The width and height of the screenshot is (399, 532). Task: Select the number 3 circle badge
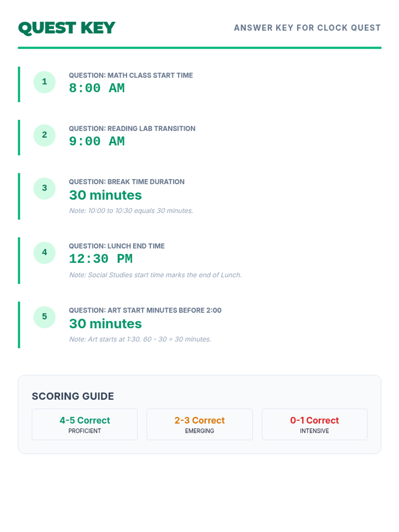pyautogui.click(x=44, y=188)
